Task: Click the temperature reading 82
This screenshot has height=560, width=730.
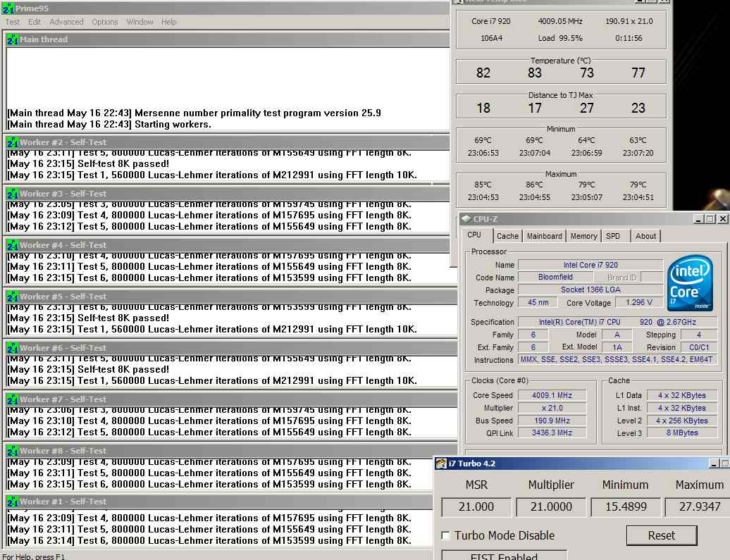Action: tap(483, 73)
